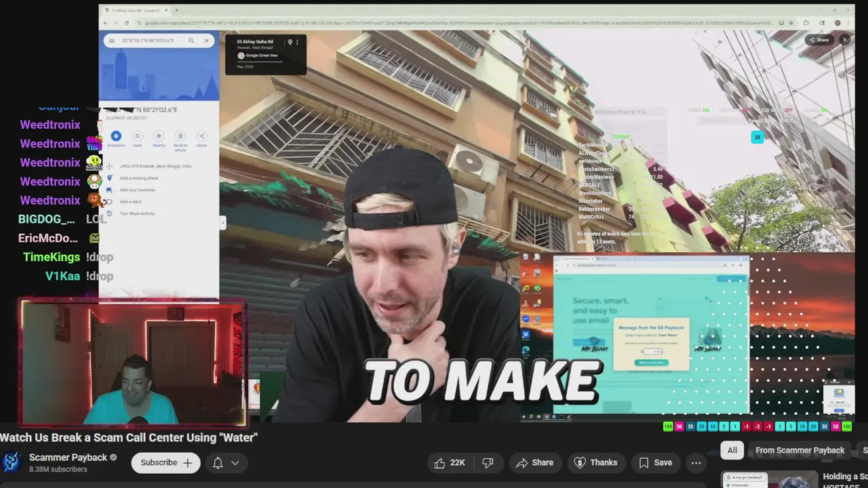The image size is (868, 488).
Task: Click the video title Watch Us Break a Scam Call Center
Action: [x=129, y=438]
